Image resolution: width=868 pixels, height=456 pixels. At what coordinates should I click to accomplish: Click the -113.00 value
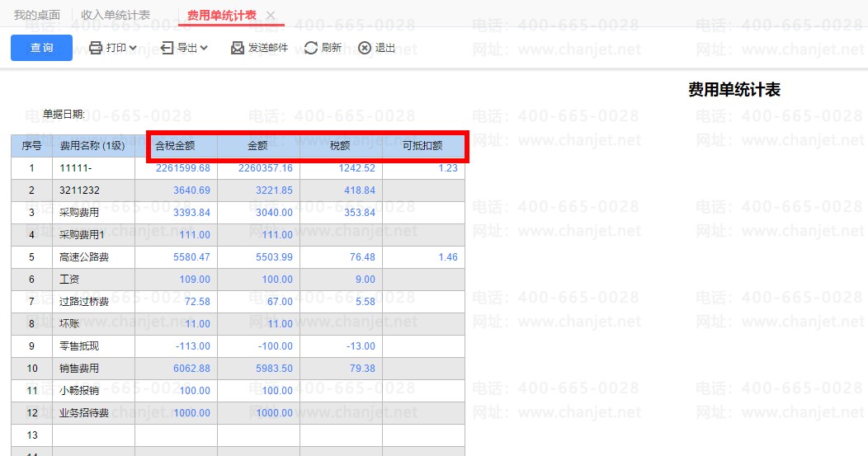(x=192, y=346)
